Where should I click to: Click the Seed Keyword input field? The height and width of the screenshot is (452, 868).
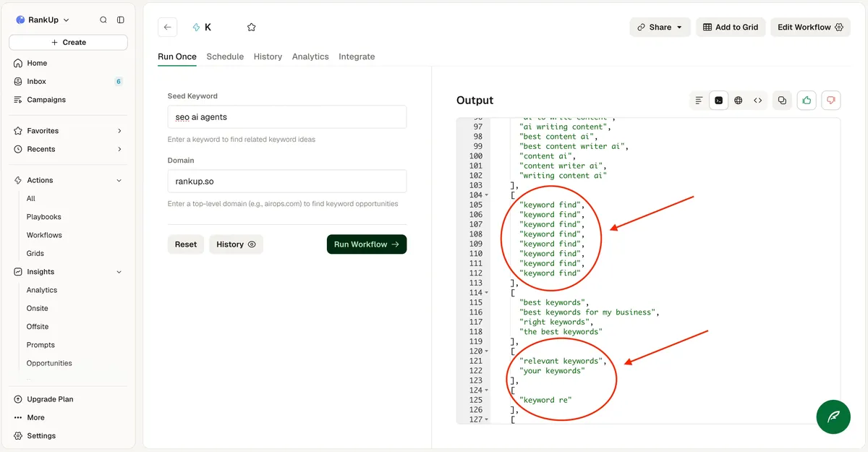287,117
